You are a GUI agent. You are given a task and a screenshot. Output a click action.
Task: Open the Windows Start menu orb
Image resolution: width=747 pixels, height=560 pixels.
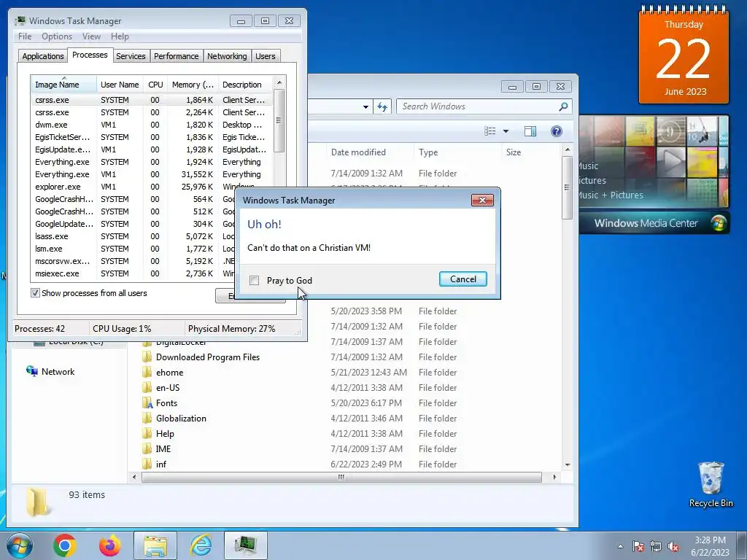(20, 545)
